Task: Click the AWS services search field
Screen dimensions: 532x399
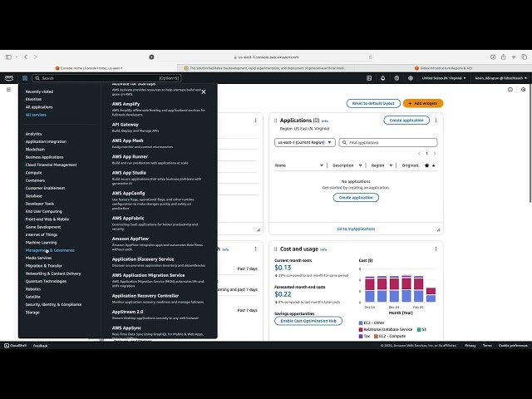Action: [x=106, y=78]
